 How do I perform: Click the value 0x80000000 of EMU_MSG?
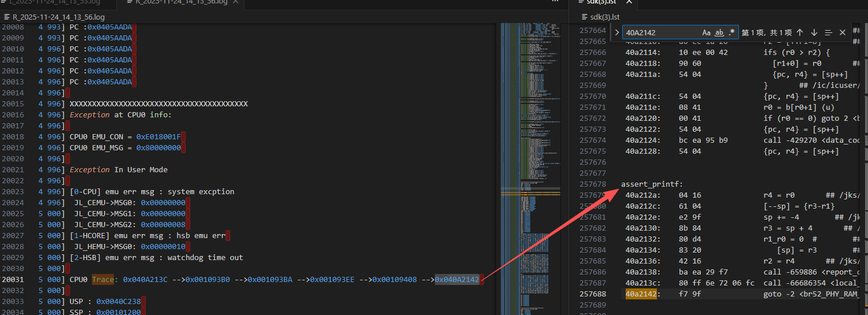[158, 147]
